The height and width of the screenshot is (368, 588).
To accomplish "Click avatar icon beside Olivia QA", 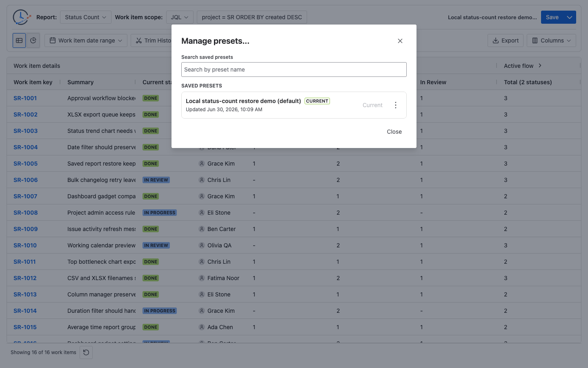I will (x=202, y=245).
